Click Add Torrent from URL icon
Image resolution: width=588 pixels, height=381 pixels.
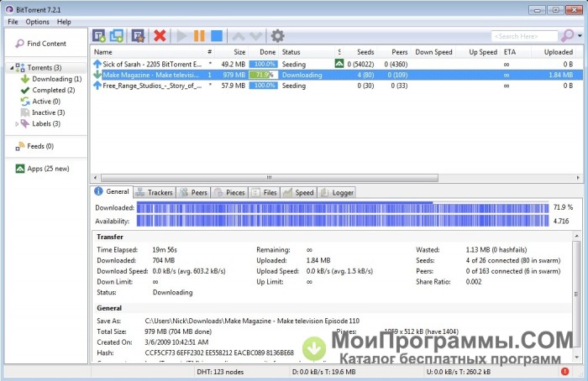click(x=117, y=36)
